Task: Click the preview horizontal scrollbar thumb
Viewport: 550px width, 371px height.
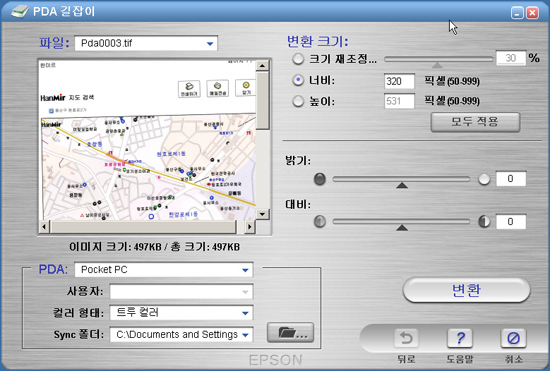Action: (x=143, y=227)
